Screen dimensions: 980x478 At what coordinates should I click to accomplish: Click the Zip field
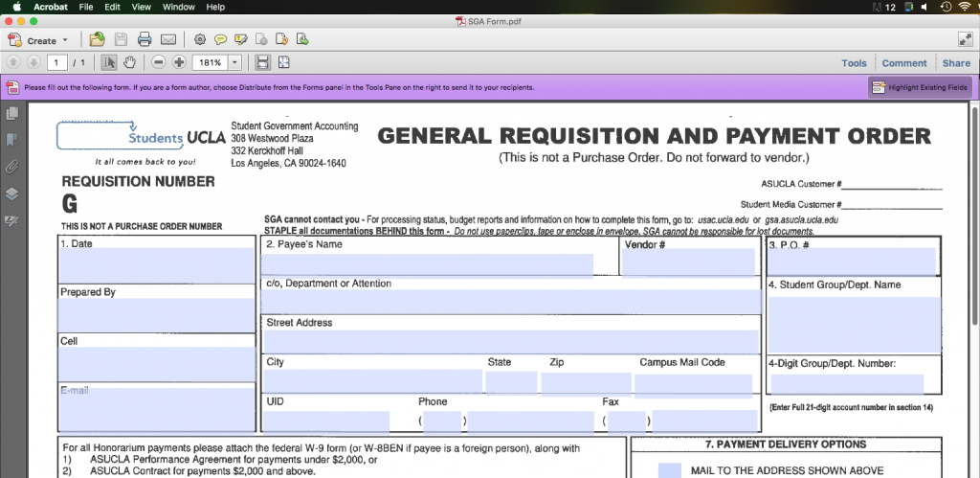[x=587, y=384]
